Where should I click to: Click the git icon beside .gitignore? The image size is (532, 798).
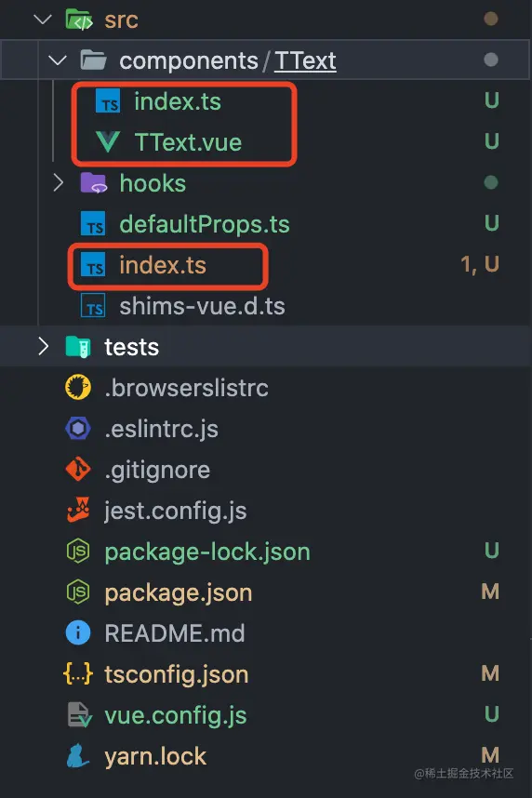[x=78, y=470]
